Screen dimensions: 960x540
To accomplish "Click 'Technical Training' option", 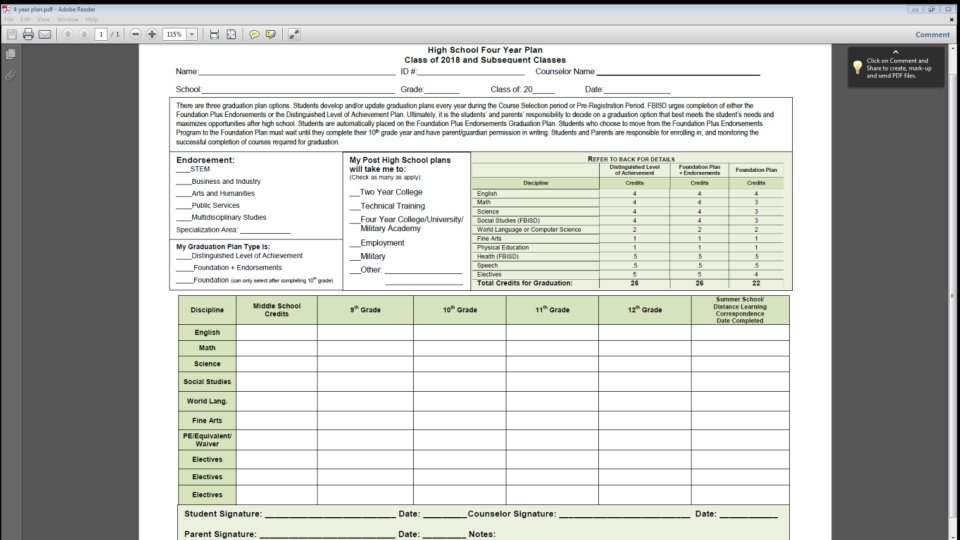I will 388,206.
